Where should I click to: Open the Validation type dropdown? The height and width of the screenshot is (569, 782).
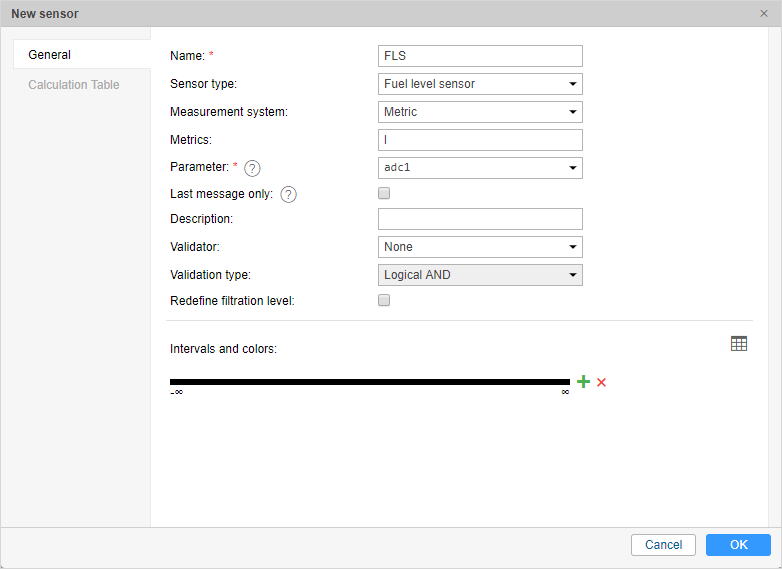[480, 274]
